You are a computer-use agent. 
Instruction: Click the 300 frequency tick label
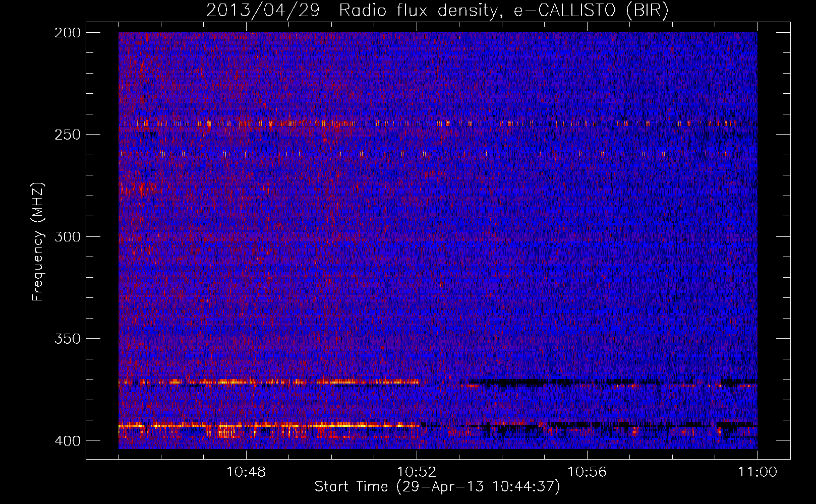[68, 236]
